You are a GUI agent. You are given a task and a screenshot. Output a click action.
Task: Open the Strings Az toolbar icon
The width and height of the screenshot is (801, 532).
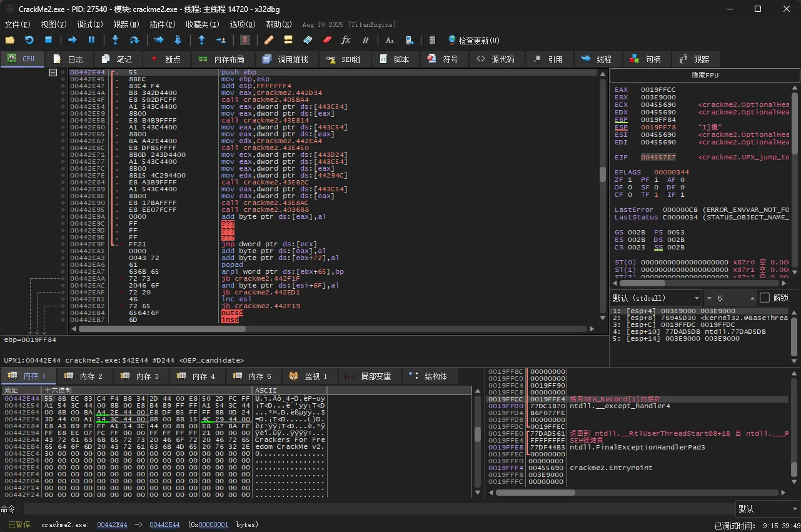[390, 40]
